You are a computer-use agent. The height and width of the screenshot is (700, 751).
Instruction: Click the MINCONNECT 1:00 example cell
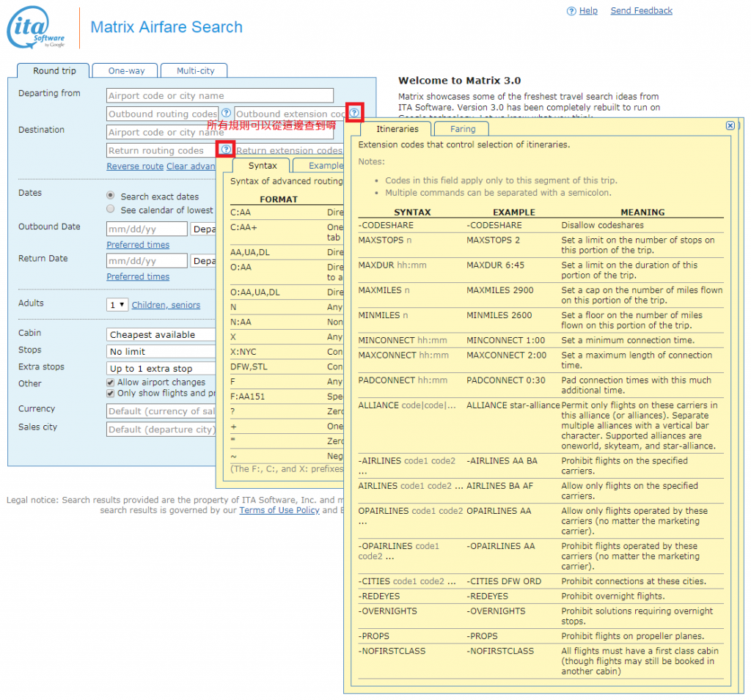point(505,340)
